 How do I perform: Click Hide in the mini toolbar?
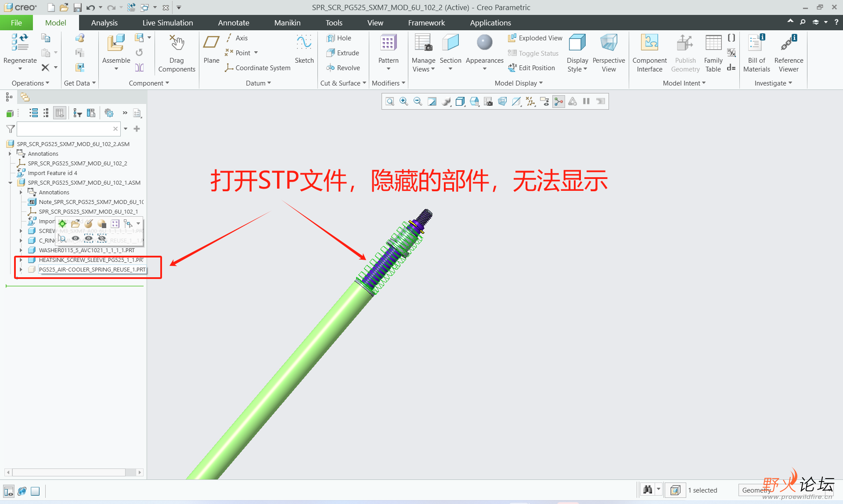(x=102, y=238)
